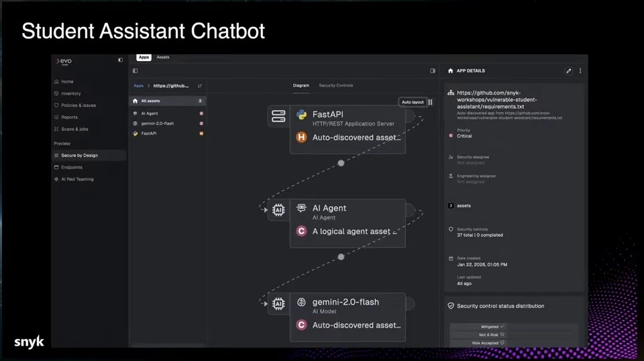This screenshot has height=361, width=644.
Task: Select Secure by Design in sidebar
Action: click(x=89, y=155)
